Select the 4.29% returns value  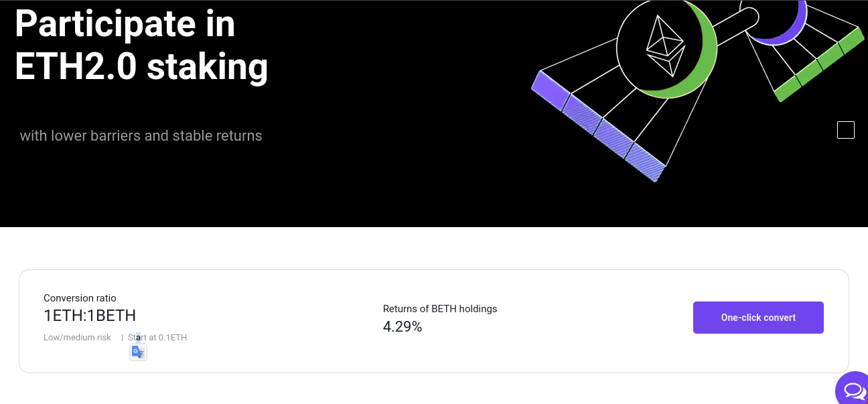pyautogui.click(x=403, y=327)
